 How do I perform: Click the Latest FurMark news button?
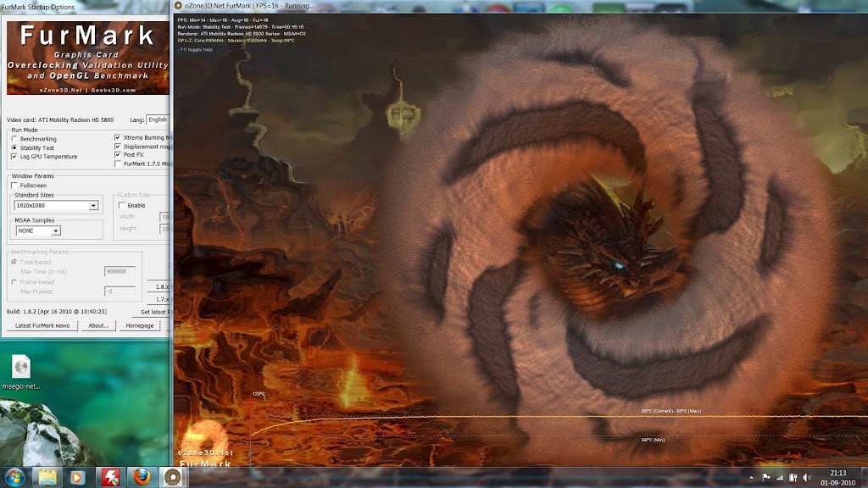tap(42, 325)
